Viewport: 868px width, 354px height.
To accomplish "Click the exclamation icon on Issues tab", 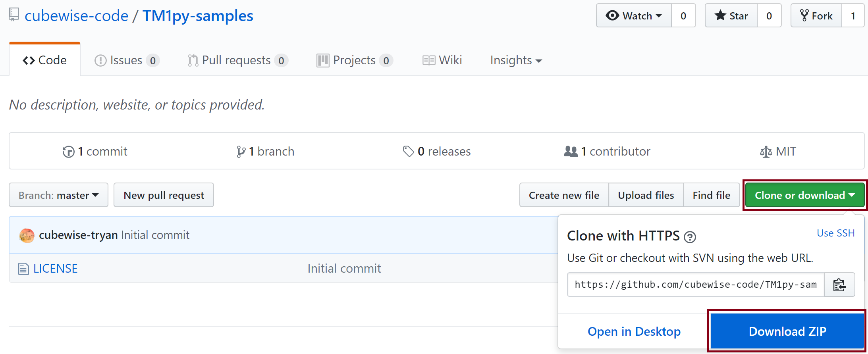I will (x=100, y=60).
